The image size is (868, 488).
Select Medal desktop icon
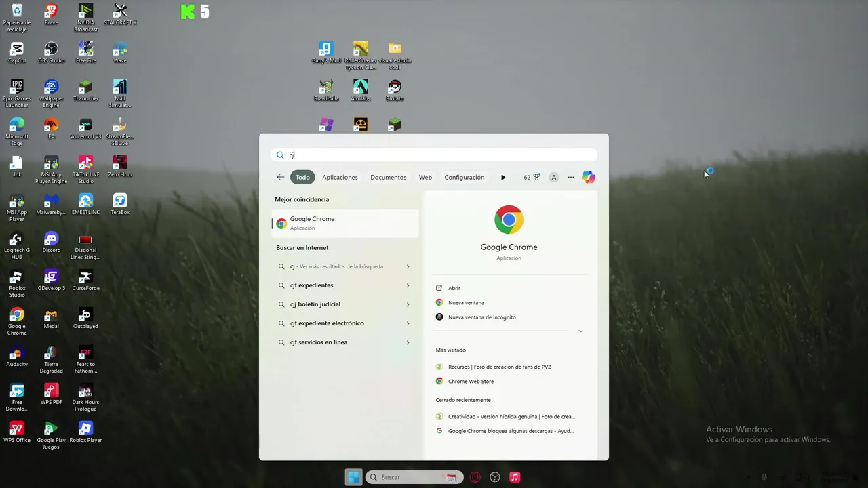pyautogui.click(x=51, y=318)
